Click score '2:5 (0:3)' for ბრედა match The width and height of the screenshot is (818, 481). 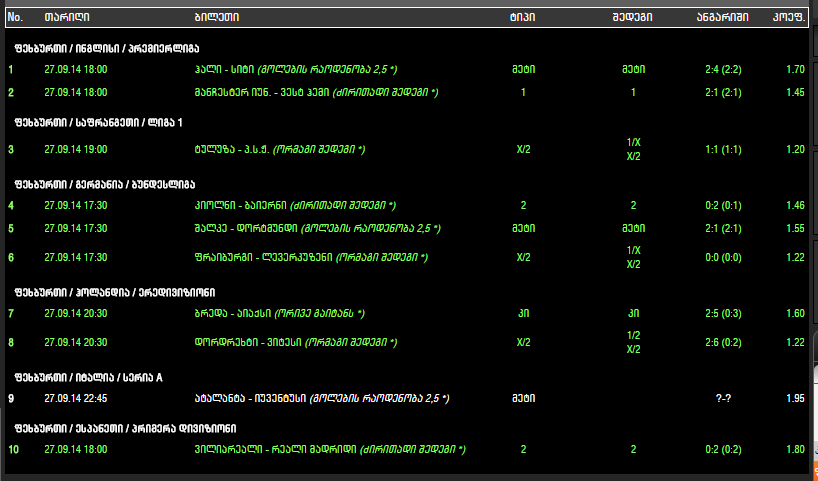point(723,314)
